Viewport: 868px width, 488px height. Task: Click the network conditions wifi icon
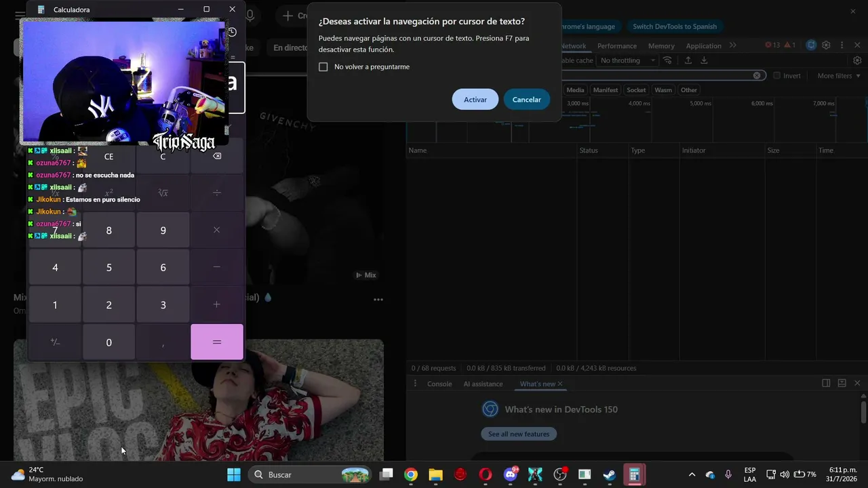pyautogui.click(x=668, y=60)
